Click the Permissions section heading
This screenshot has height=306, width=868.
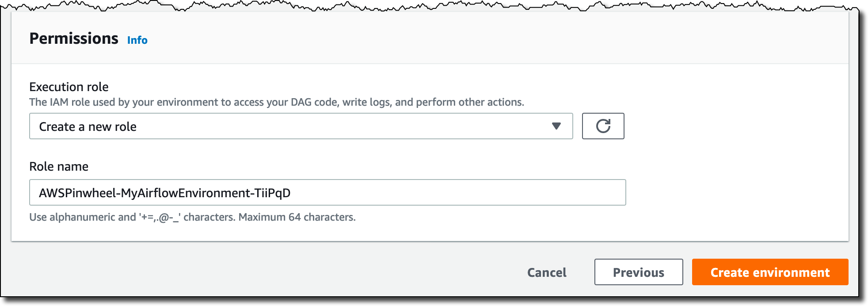pos(74,39)
